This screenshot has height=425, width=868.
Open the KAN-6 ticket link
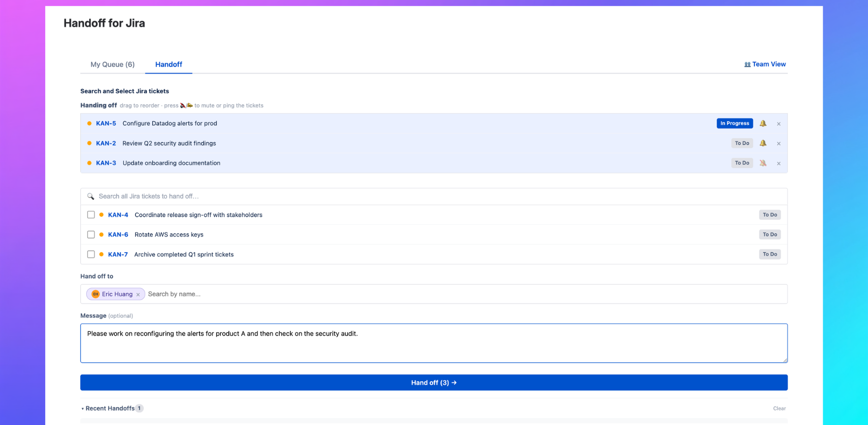click(x=118, y=235)
